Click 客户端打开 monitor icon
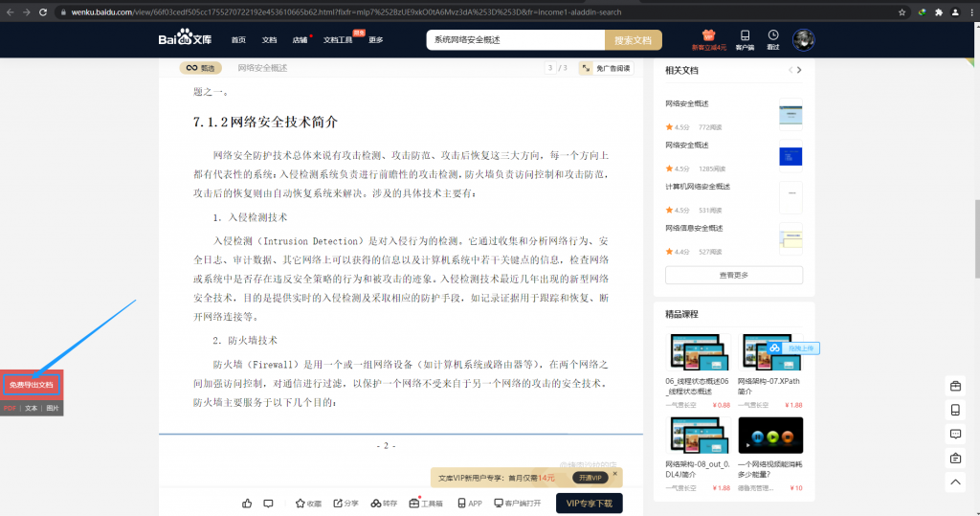Viewport: 980px width, 516px height. coord(498,503)
